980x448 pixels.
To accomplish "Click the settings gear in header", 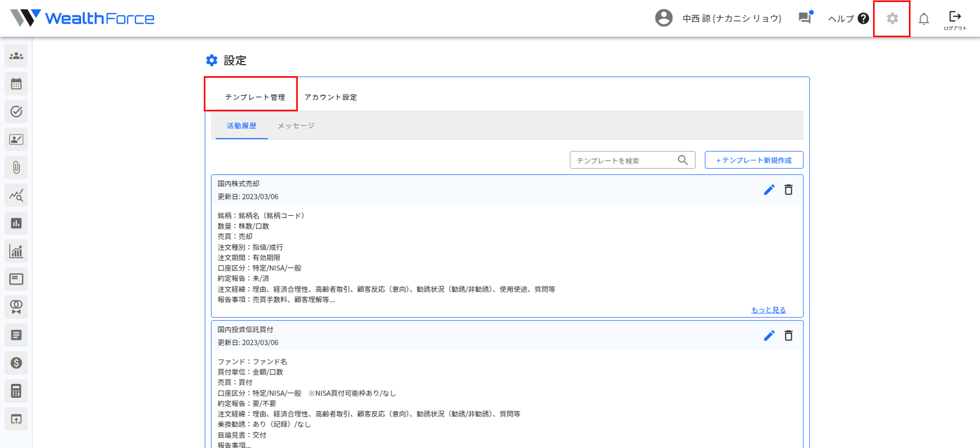I will [892, 18].
